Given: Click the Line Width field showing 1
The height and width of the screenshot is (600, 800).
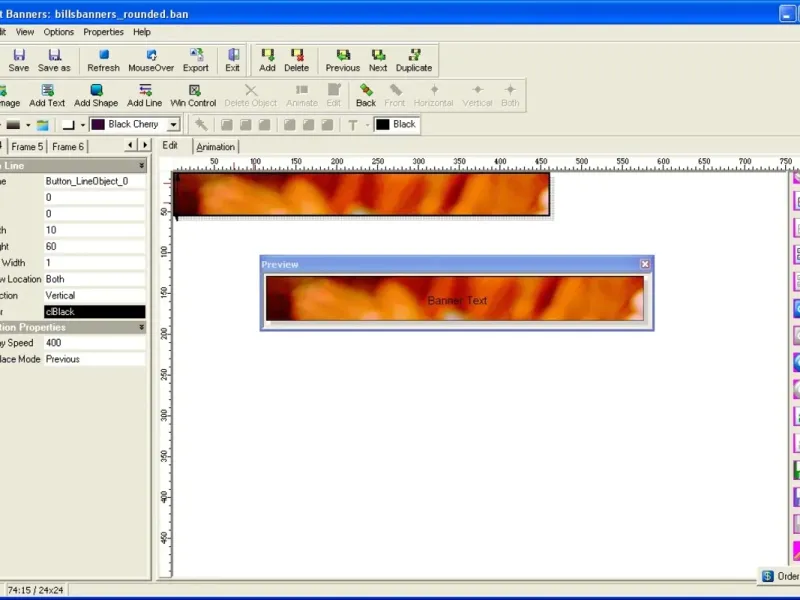Looking at the screenshot, I should [x=94, y=263].
